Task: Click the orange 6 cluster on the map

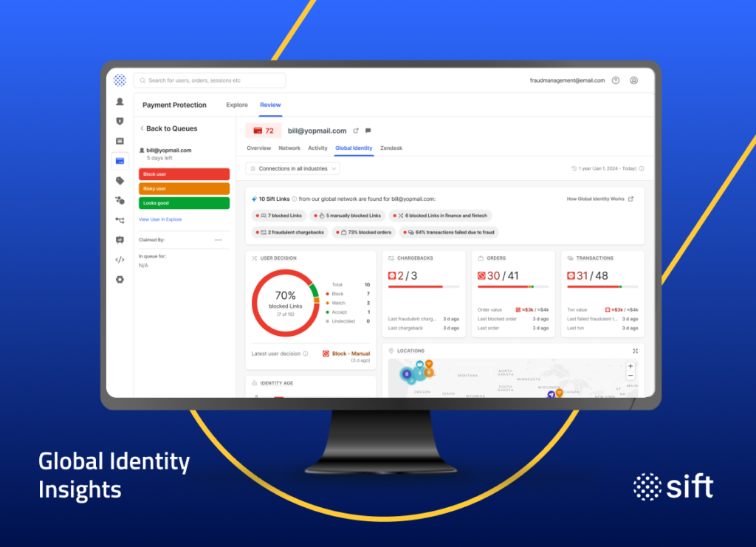Action: pos(429,373)
